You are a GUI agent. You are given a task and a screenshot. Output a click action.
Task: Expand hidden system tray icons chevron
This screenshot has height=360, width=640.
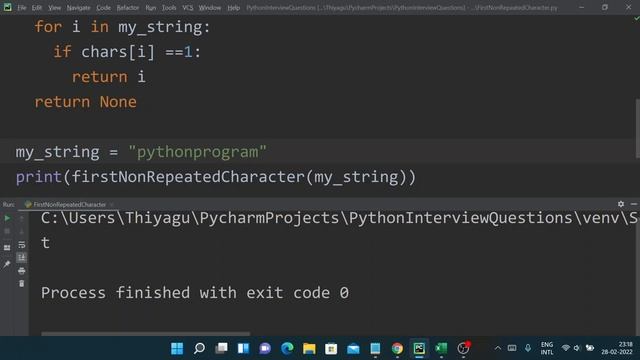point(498,348)
